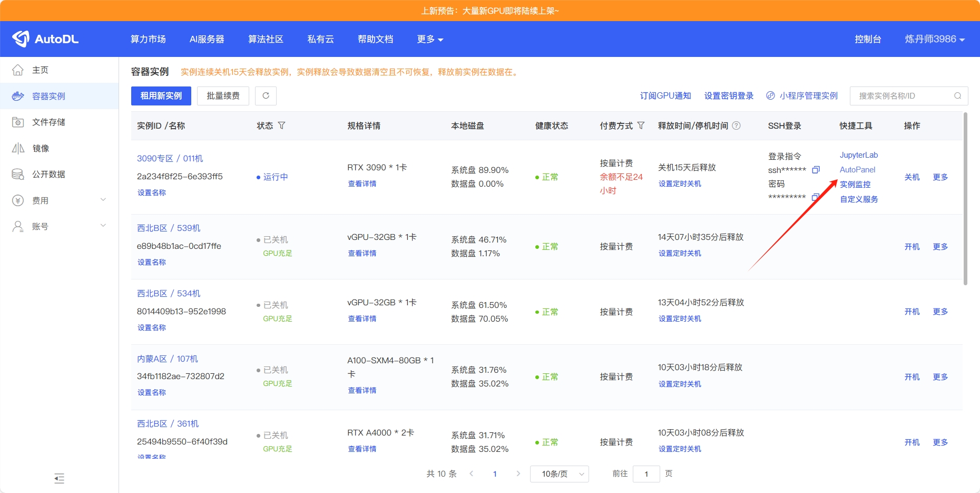
Task: Open the 更多 navigation dropdown
Action: coord(429,39)
